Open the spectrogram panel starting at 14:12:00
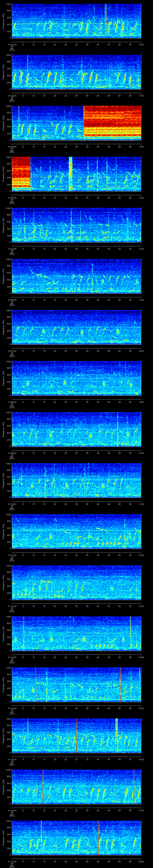153x868 pixels. click(x=77, y=582)
